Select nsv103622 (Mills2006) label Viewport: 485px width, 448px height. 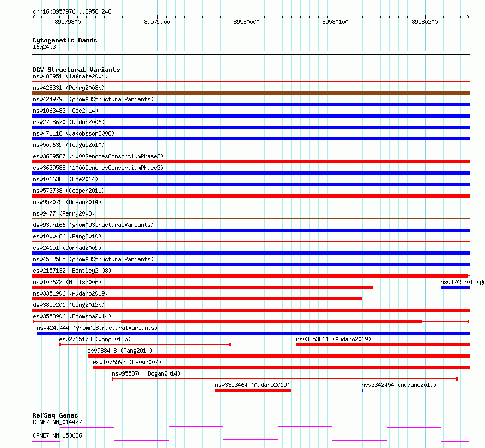tap(67, 282)
